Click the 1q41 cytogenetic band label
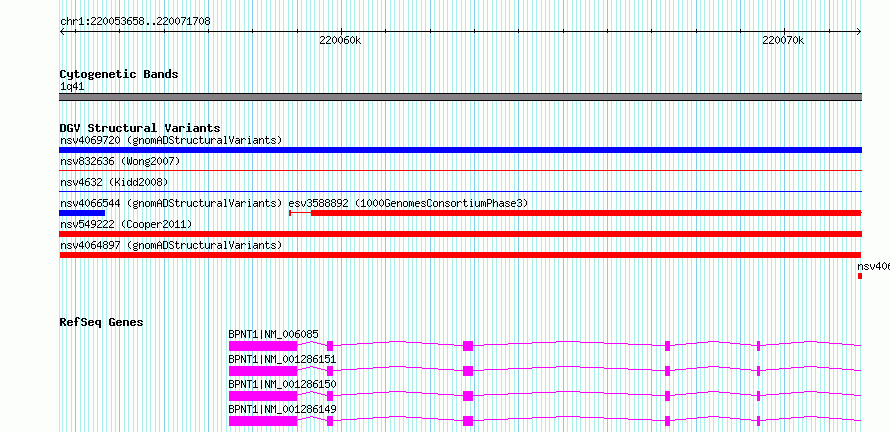The height and width of the screenshot is (432, 890). pos(70,86)
